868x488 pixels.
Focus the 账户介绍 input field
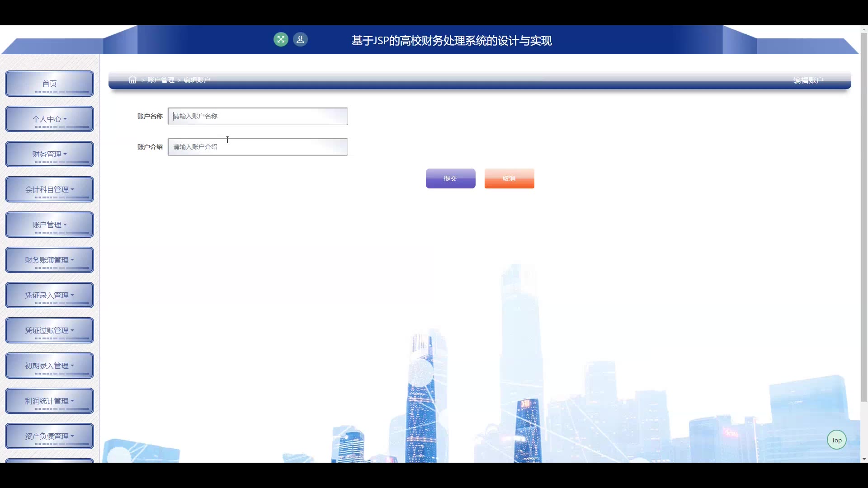(x=258, y=147)
